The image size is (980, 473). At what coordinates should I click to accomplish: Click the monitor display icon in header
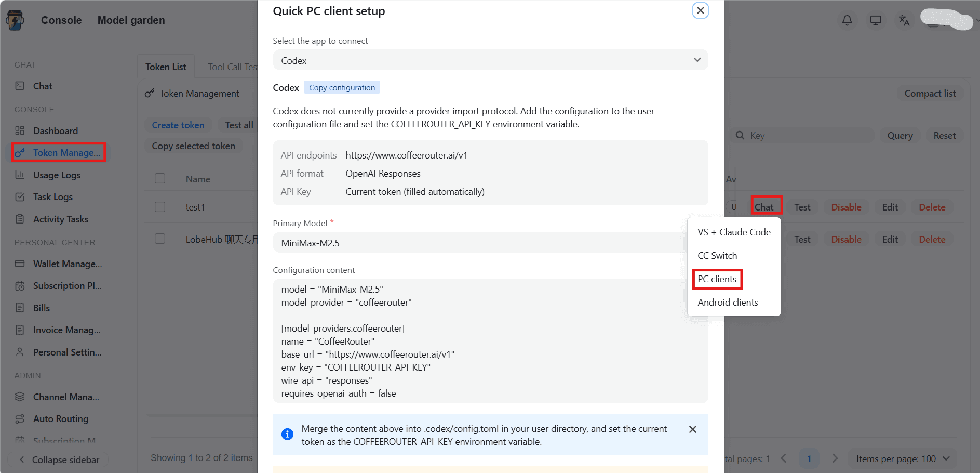(876, 20)
